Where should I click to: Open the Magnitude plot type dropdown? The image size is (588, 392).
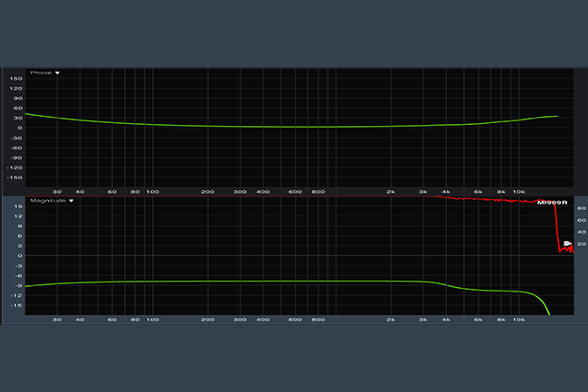pyautogui.click(x=51, y=200)
